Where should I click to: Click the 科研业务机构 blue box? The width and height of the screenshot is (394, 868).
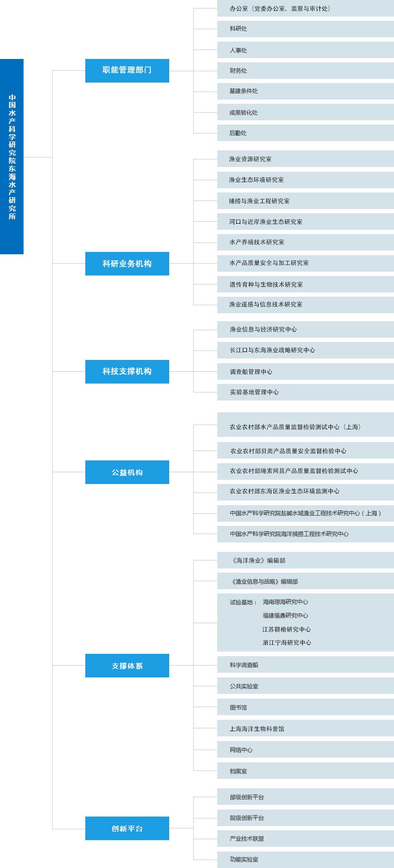(x=127, y=264)
